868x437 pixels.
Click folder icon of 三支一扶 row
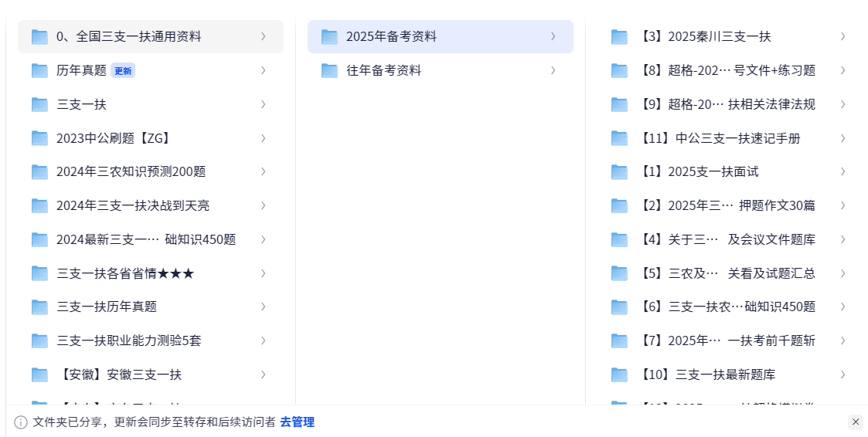tap(40, 104)
